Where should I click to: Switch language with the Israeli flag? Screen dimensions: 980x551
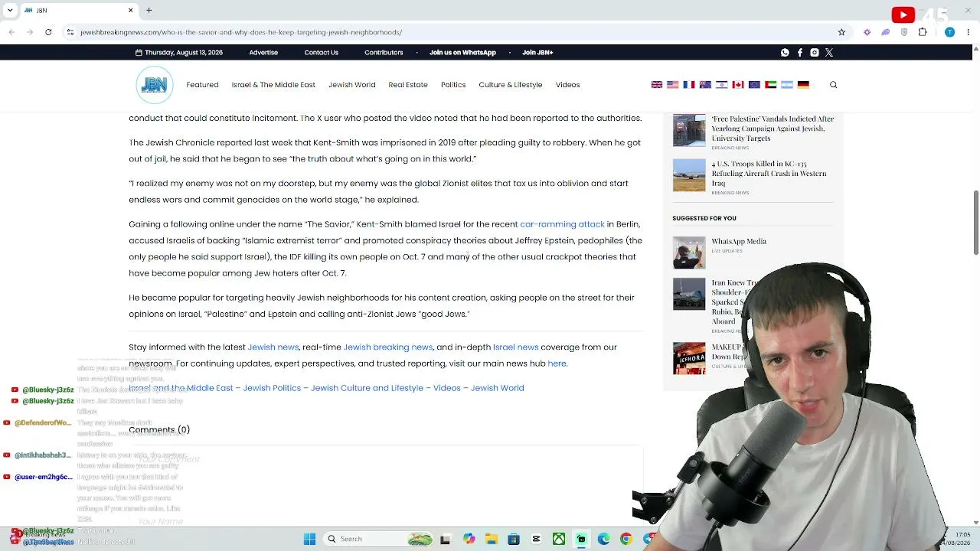(722, 85)
